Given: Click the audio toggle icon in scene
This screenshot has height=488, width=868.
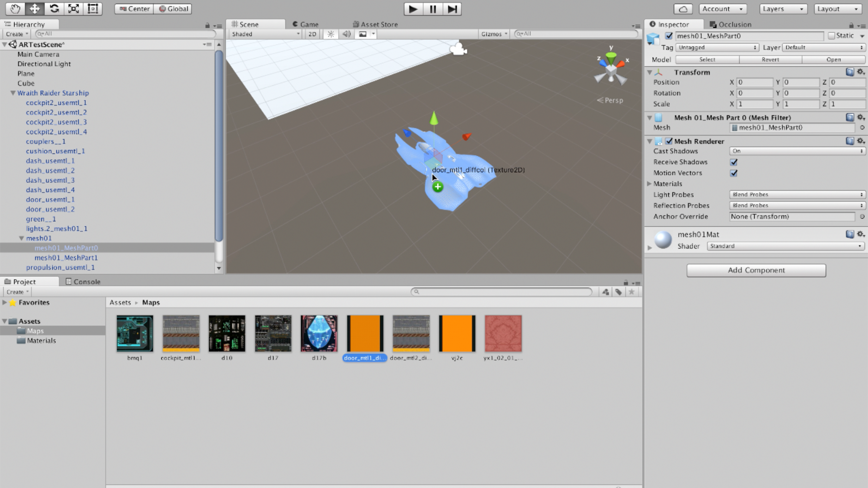Looking at the screenshot, I should click(346, 34).
